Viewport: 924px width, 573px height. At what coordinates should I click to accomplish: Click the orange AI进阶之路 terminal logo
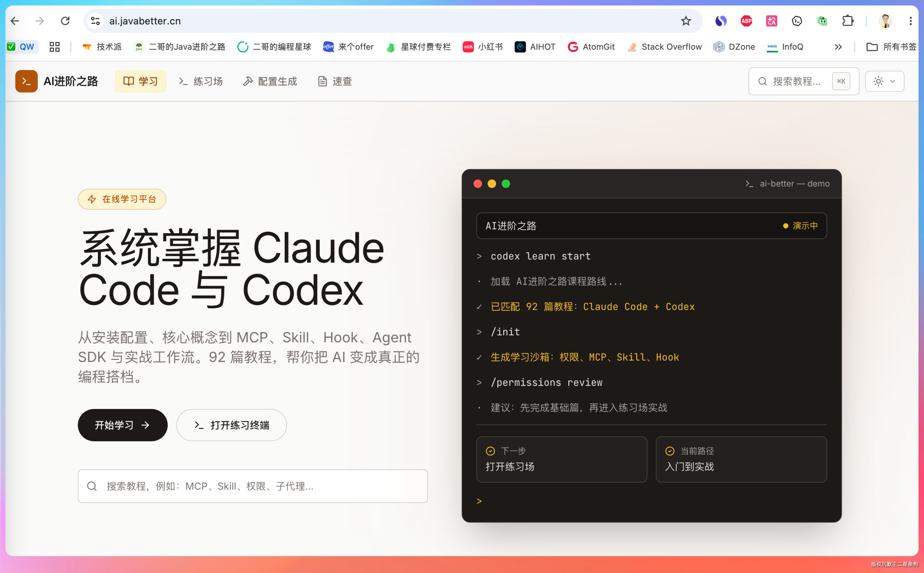click(26, 81)
